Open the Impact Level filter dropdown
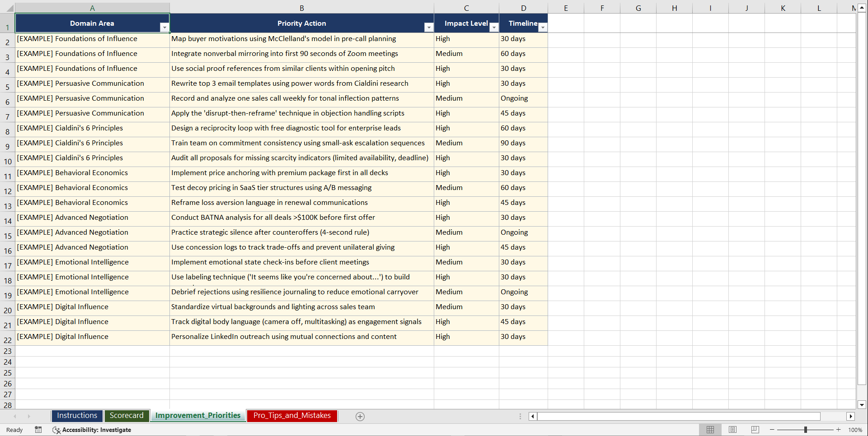The width and height of the screenshot is (868, 436). click(493, 27)
